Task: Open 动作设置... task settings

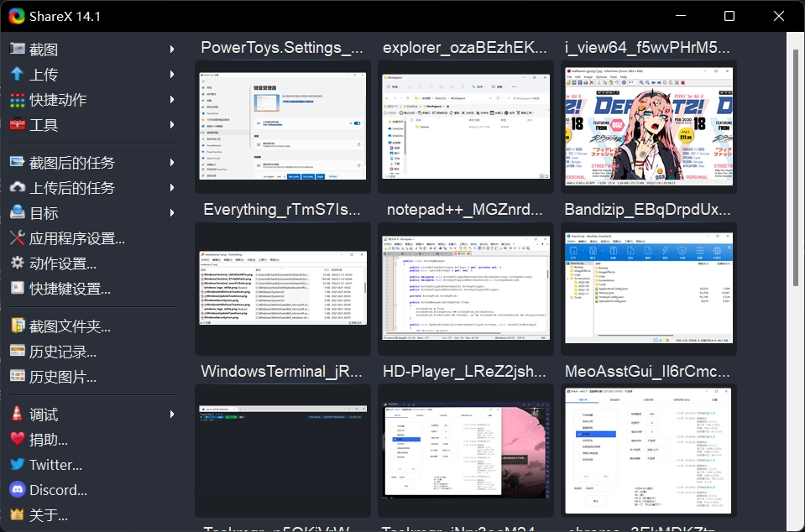Action: click(x=92, y=263)
